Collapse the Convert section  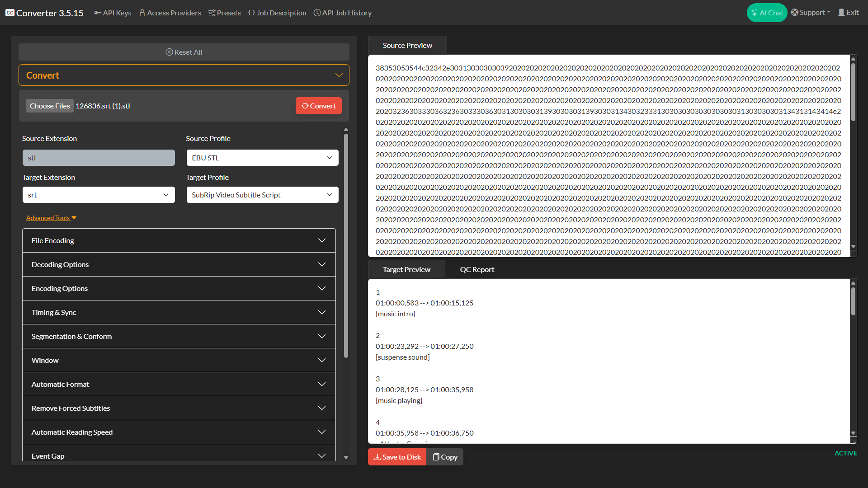[339, 75]
